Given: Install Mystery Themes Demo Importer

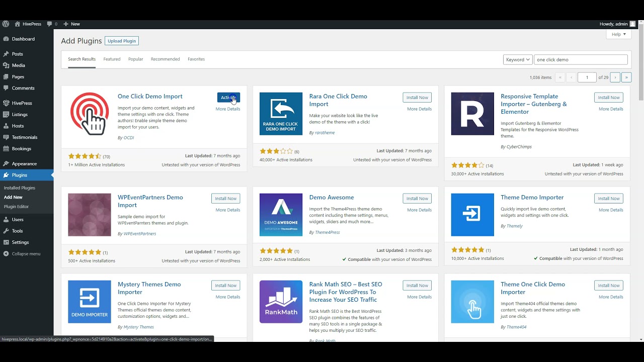Looking at the screenshot, I should pos(226,286).
